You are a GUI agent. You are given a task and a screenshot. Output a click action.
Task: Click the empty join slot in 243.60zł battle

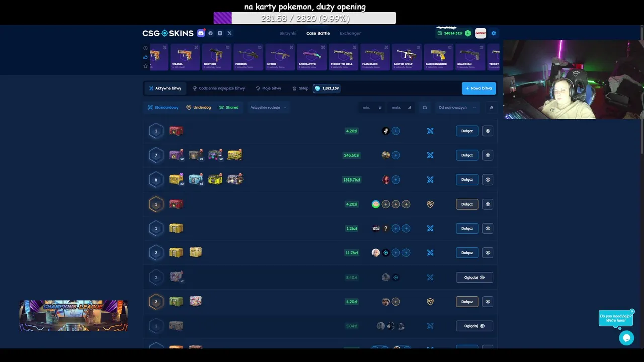click(396, 155)
